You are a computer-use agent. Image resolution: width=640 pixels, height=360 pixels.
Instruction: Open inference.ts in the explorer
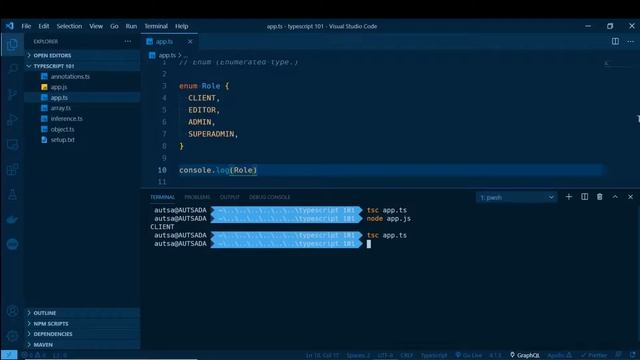pyautogui.click(x=82, y=118)
